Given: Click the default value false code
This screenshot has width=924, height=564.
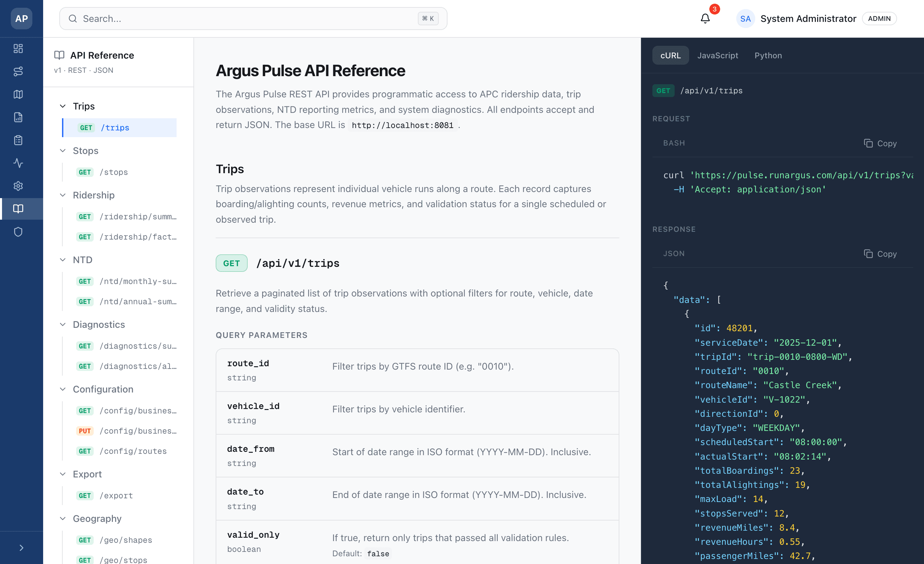Looking at the screenshot, I should click(378, 554).
